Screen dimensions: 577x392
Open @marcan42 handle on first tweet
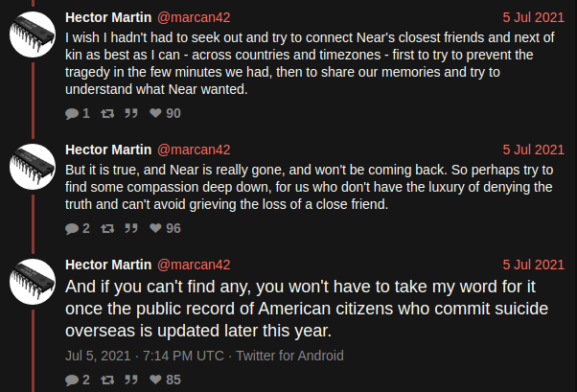[x=194, y=17]
